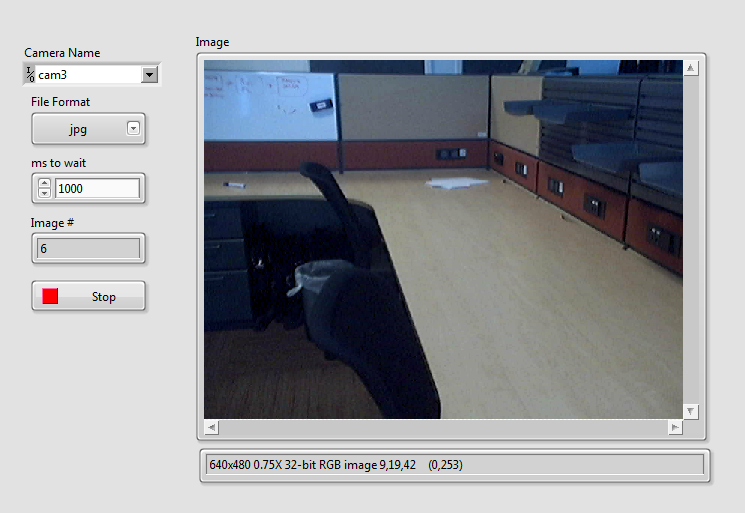Click the red square icon on Stop
Image resolution: width=745 pixels, height=513 pixels.
pyautogui.click(x=50, y=296)
